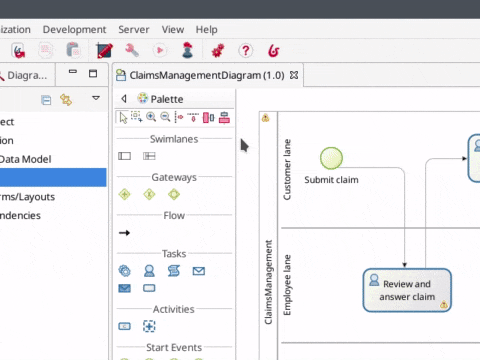
Task: Run the process with the play button
Action: coord(160,50)
